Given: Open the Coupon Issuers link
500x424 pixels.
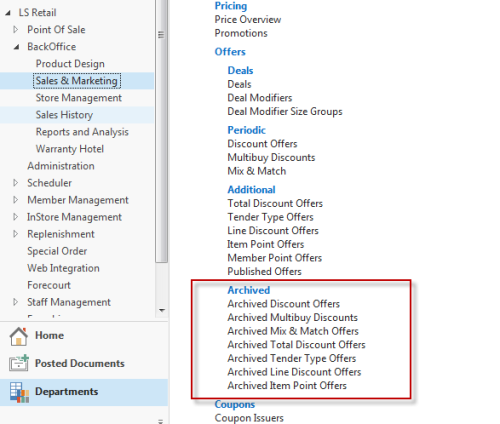Looking at the screenshot, I should (249, 418).
